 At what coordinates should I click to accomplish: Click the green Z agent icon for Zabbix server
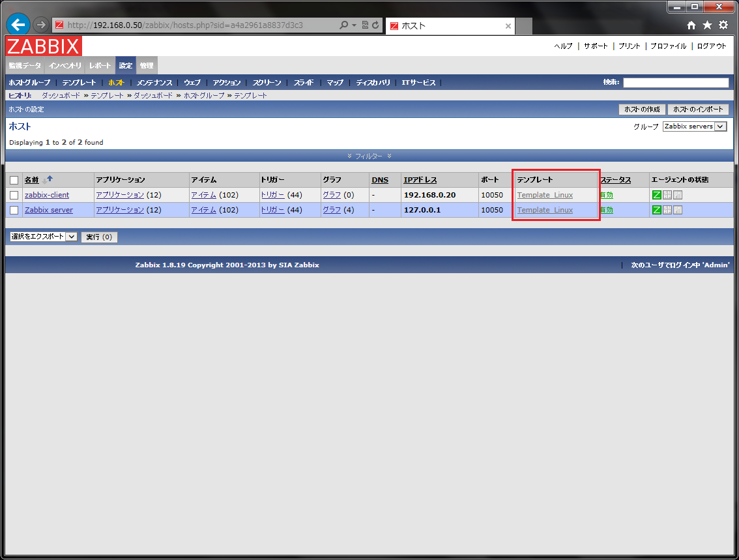[x=656, y=210]
